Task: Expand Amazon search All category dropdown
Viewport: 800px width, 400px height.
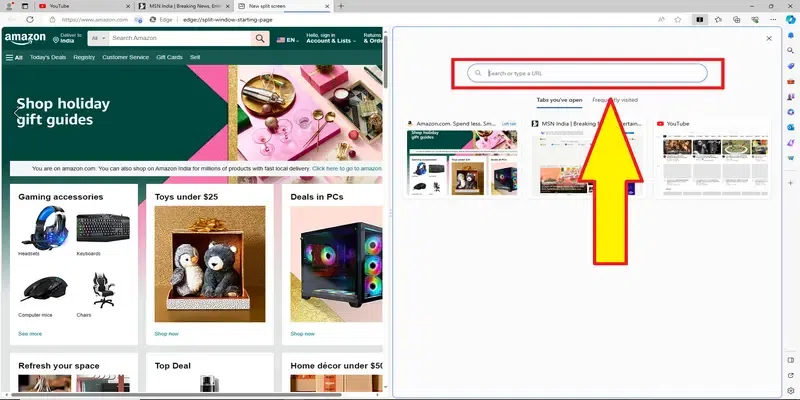Action: pos(99,38)
